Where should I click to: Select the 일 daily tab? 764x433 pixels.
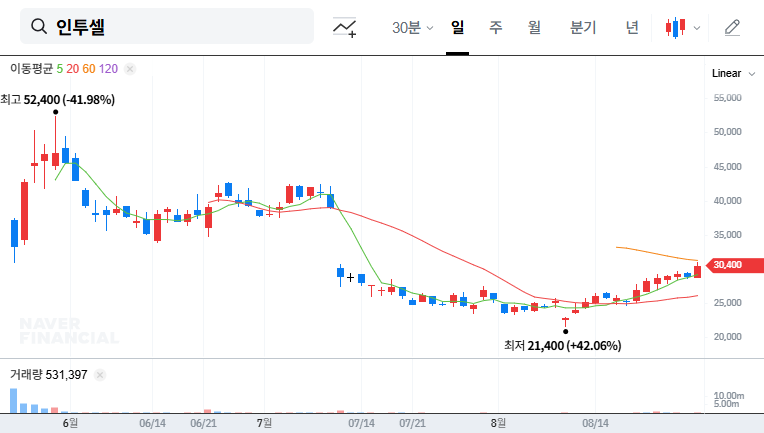458,27
